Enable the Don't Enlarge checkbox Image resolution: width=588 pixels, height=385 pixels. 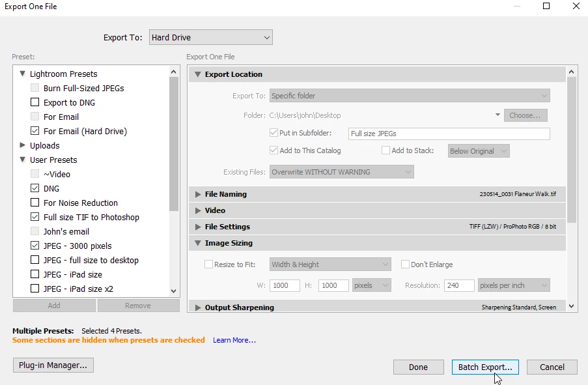point(405,264)
